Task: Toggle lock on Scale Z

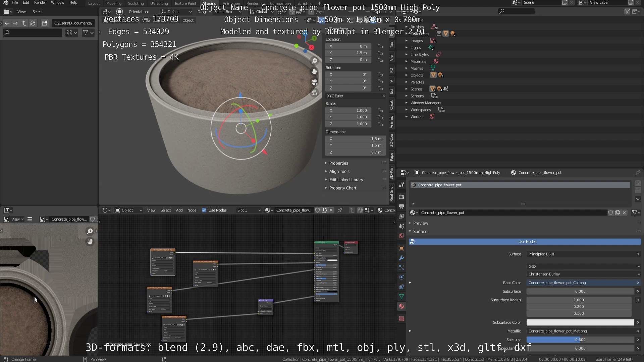Action: (x=380, y=124)
